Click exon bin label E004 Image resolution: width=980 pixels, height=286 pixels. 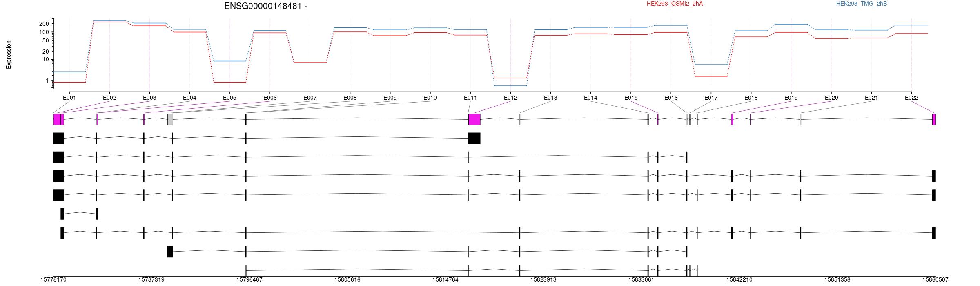coord(189,98)
